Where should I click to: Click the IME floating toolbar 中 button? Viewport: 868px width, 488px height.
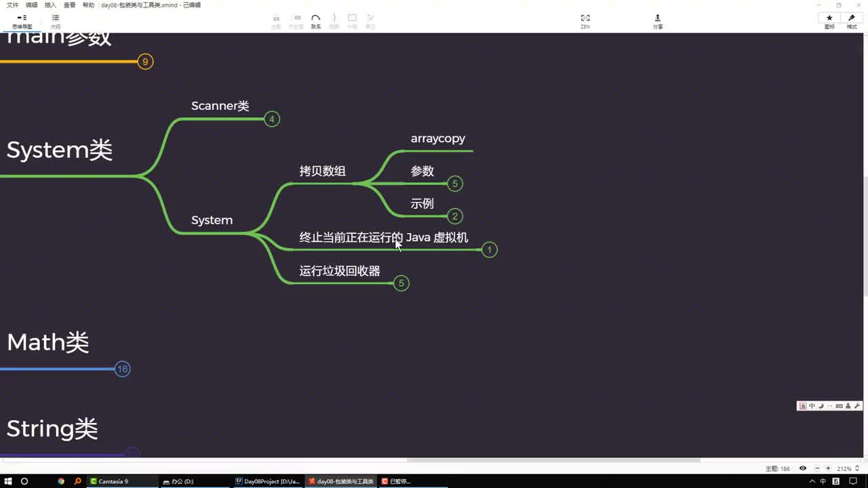[812, 406]
